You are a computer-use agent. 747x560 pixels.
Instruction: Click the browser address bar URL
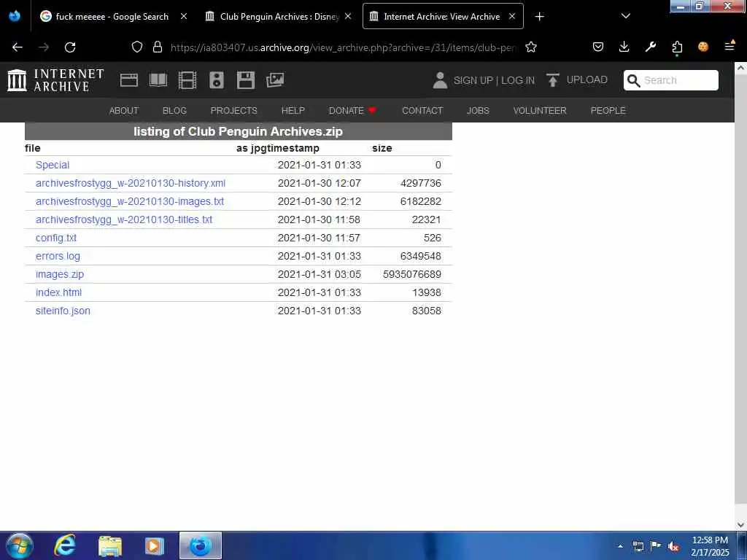tap(343, 47)
